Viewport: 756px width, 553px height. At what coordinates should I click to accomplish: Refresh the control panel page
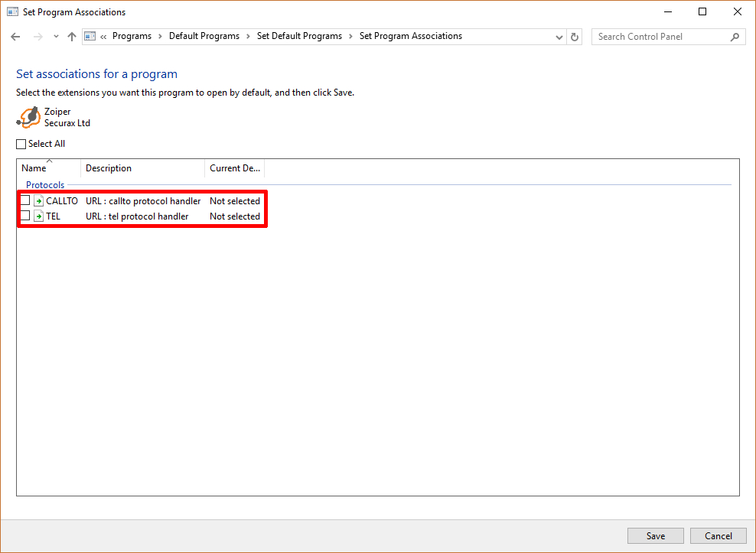[x=575, y=37]
